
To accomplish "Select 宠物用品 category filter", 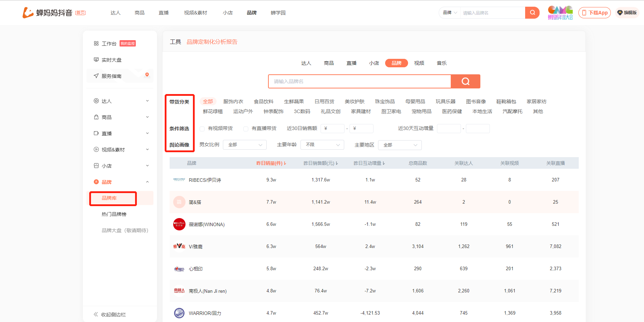I will pos(421,111).
